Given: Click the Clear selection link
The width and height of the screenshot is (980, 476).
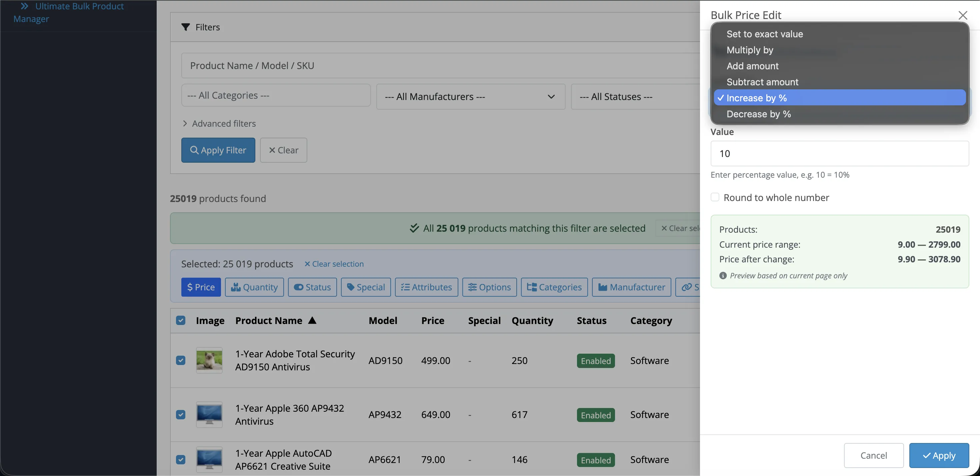Looking at the screenshot, I should coord(334,264).
